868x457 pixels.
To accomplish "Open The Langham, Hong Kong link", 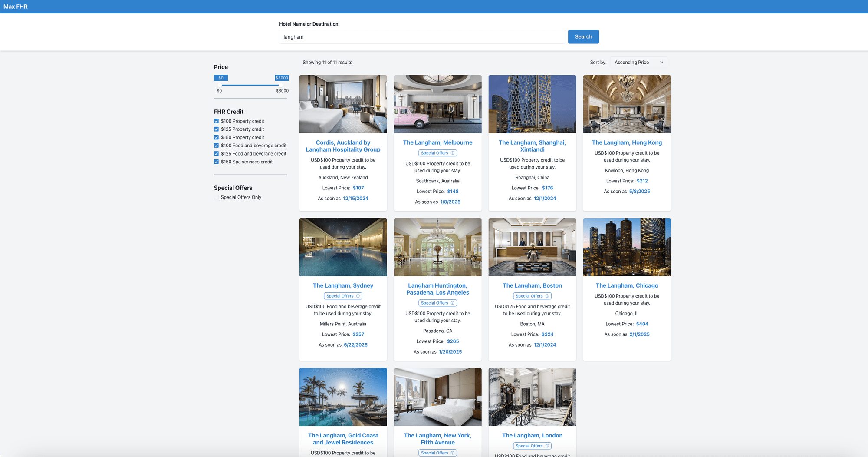I will tap(627, 142).
